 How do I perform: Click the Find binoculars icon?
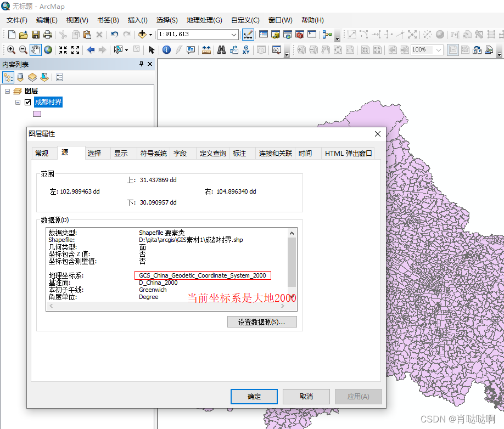(221, 50)
